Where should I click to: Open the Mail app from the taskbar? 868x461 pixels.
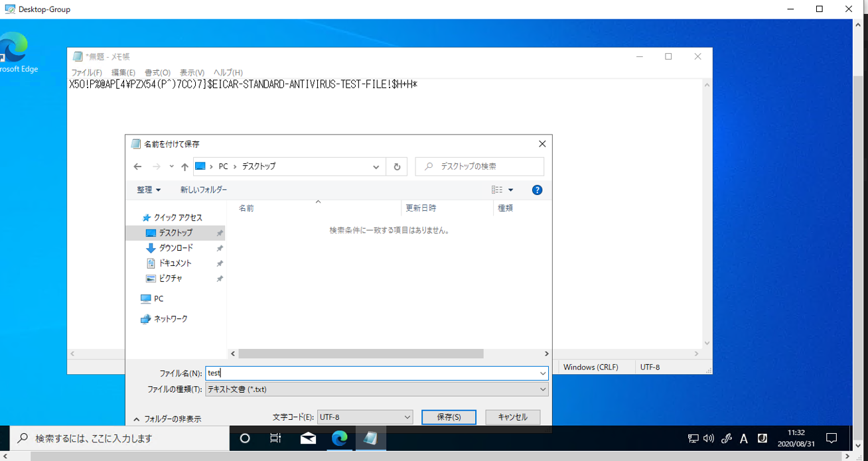pyautogui.click(x=307, y=438)
